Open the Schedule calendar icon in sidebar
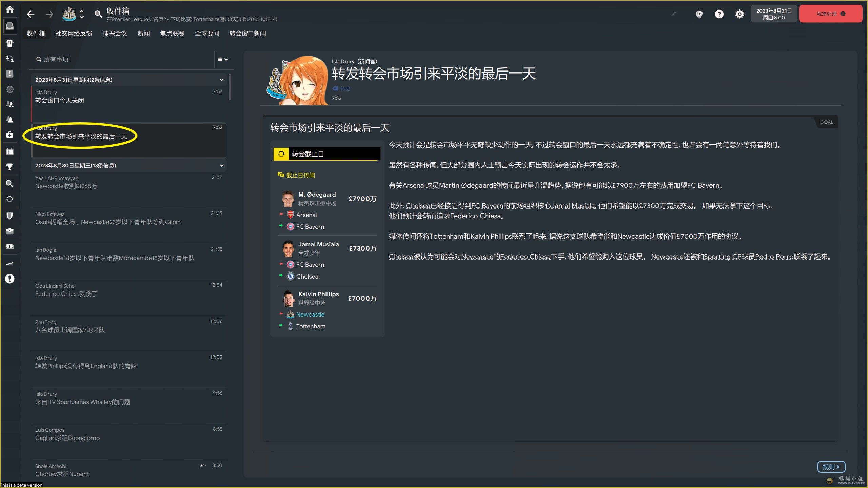The height and width of the screenshot is (488, 868). click(x=10, y=152)
